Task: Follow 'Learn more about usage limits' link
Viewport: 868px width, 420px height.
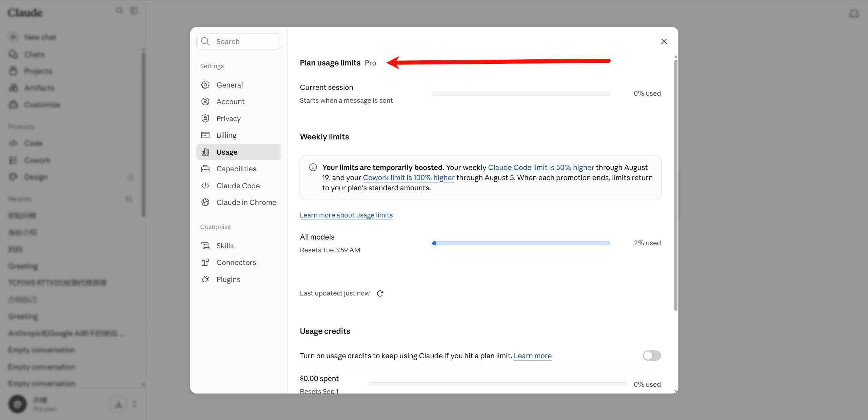Action: (x=346, y=215)
